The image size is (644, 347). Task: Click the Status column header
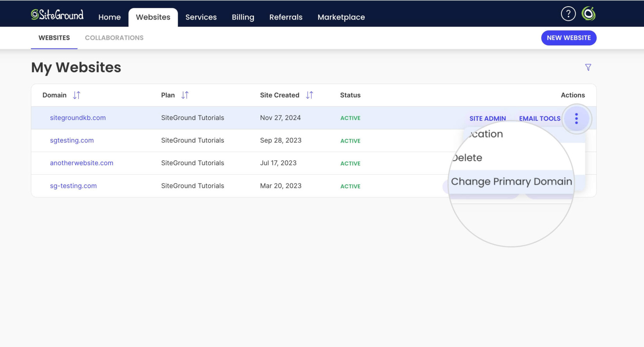[x=350, y=95]
